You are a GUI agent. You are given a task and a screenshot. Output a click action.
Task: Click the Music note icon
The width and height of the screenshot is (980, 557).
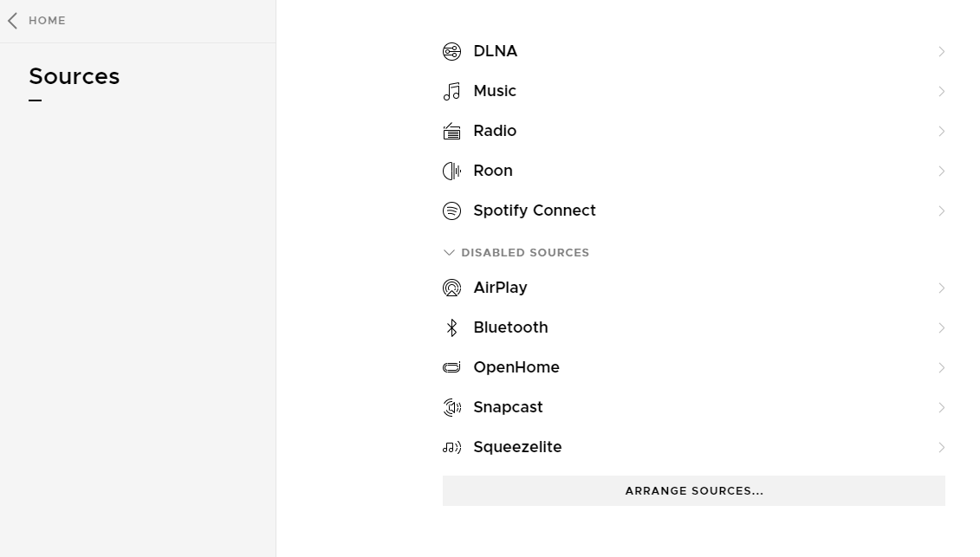coord(451,92)
